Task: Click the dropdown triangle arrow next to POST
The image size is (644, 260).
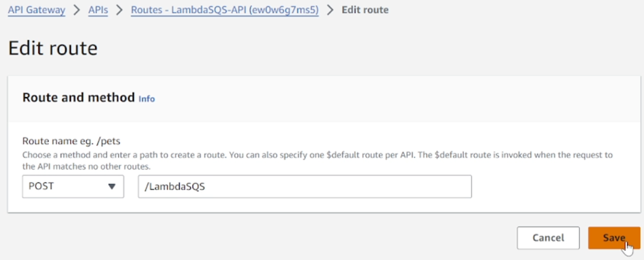Action: tap(112, 187)
